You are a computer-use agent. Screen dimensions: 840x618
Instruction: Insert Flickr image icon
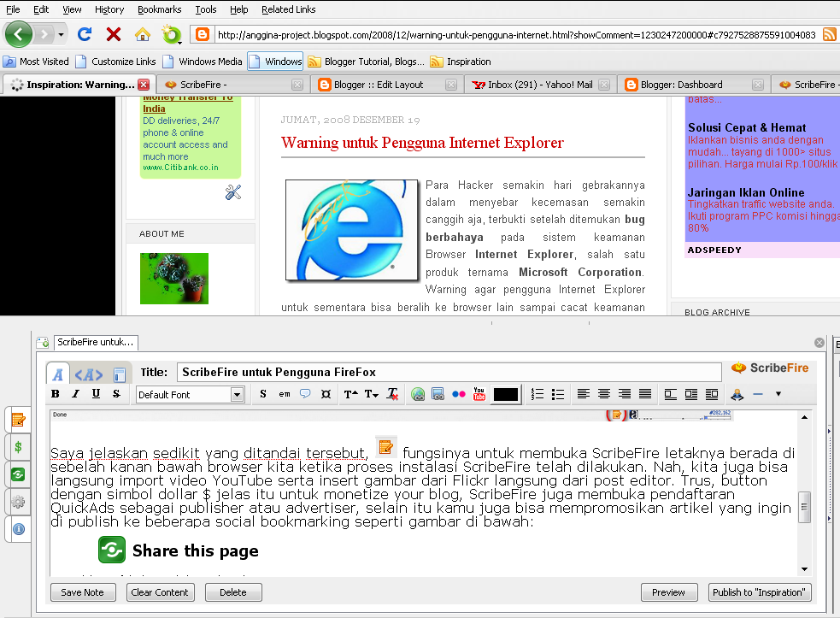[x=459, y=395]
